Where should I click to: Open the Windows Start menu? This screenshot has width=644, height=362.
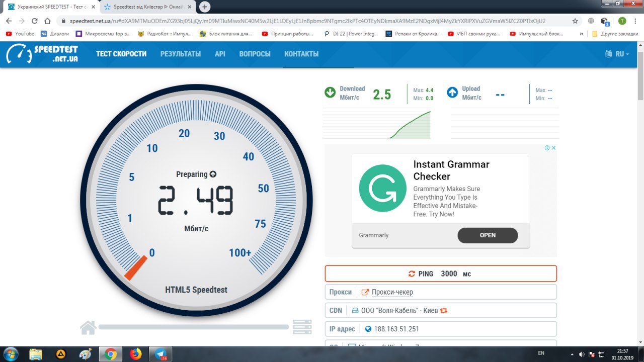pyautogui.click(x=10, y=354)
